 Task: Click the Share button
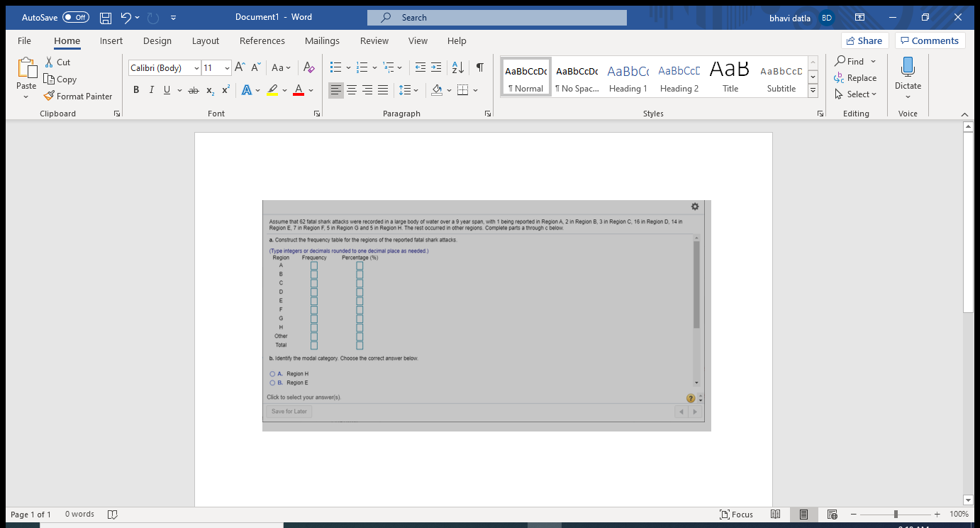click(864, 41)
